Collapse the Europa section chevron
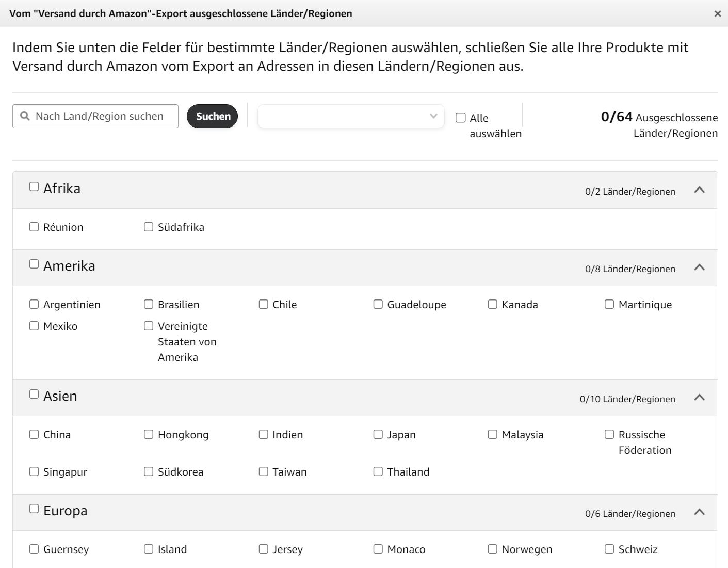 pyautogui.click(x=700, y=512)
